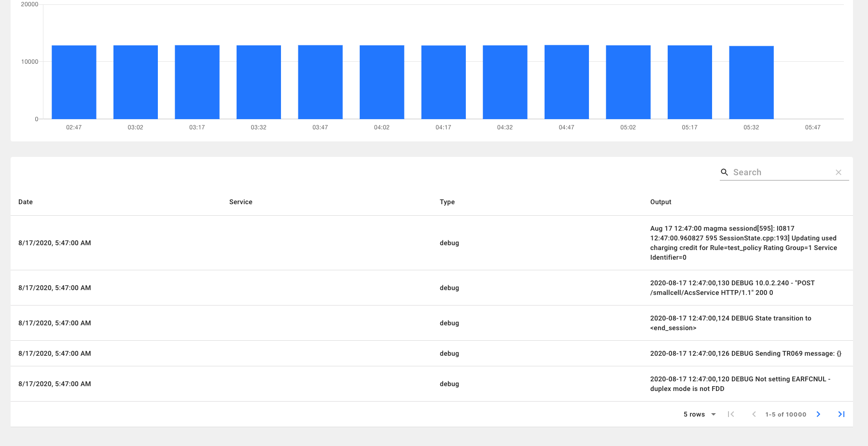Go to the first page of logs
The image size is (868, 446).
pos(731,414)
